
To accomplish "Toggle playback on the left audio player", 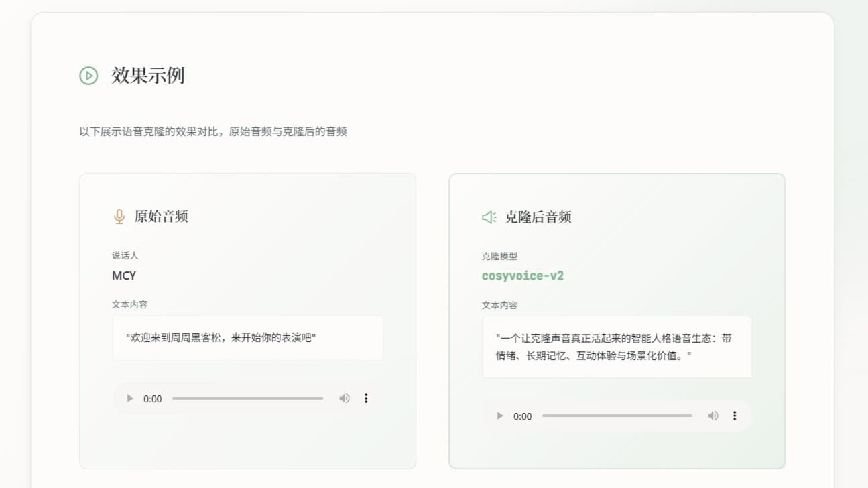I will [129, 398].
